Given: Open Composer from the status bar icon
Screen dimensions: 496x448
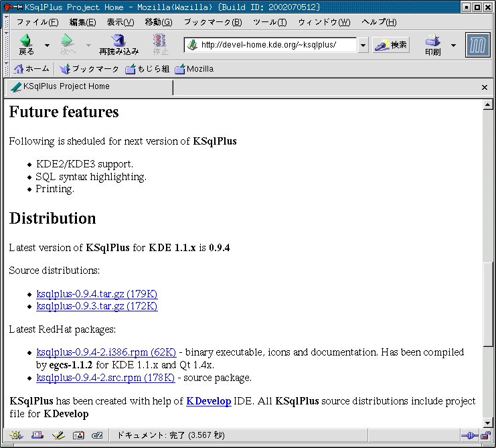Looking at the screenshot, I should pyautogui.click(x=58, y=436).
